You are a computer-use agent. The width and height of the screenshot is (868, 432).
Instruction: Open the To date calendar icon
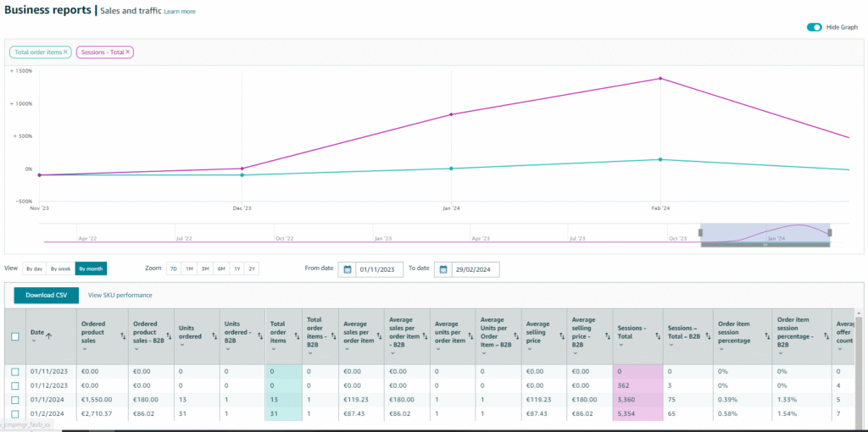[x=442, y=269]
